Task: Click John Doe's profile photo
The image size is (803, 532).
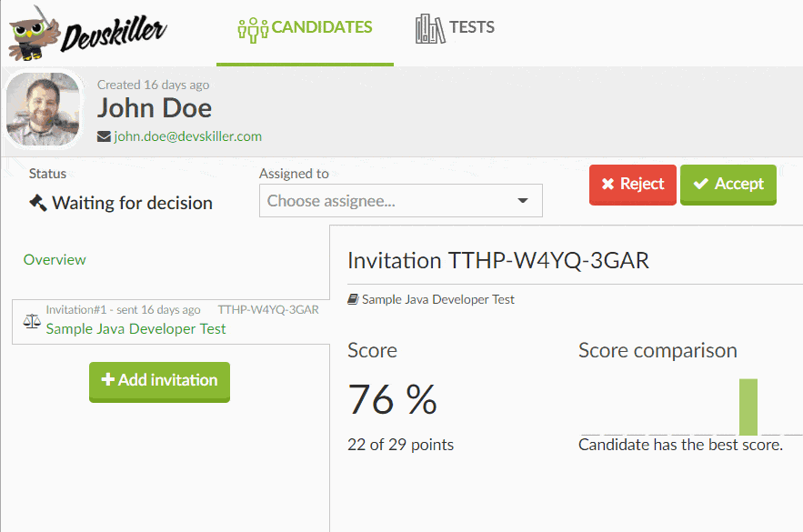Action: pyautogui.click(x=43, y=110)
